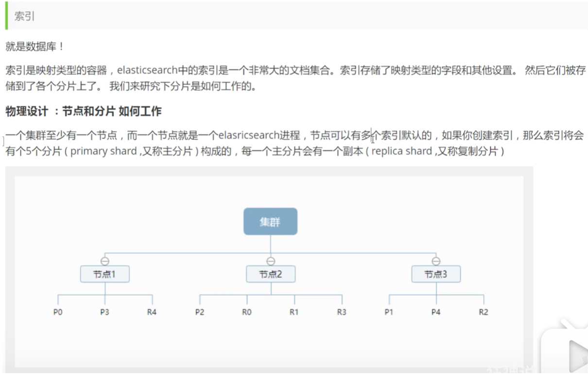Click the bold heading 物理设计：节点和分片 如何工作
The width and height of the screenshot is (588, 379).
tap(84, 111)
